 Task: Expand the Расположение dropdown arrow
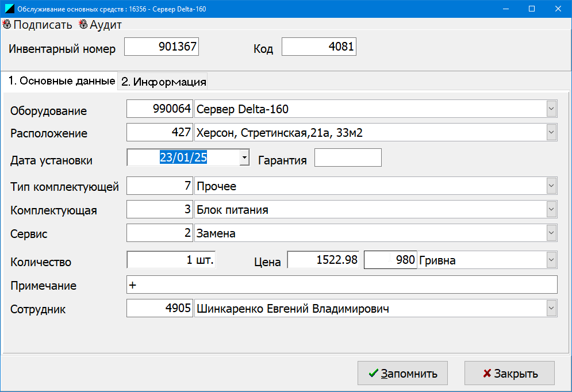(551, 132)
